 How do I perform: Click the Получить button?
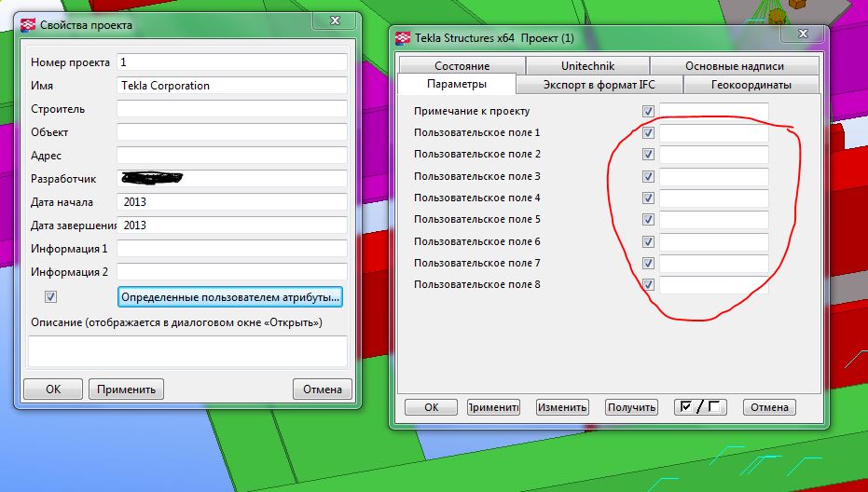[631, 407]
